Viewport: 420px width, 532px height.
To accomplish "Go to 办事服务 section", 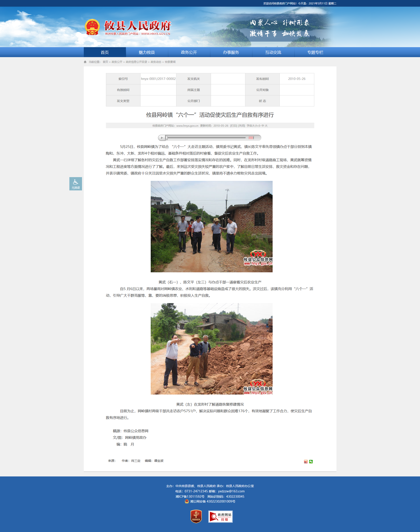I will click(x=231, y=52).
